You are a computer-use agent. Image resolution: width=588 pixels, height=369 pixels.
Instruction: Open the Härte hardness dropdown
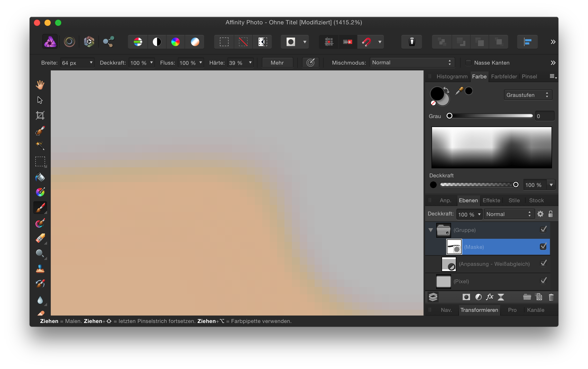point(250,63)
